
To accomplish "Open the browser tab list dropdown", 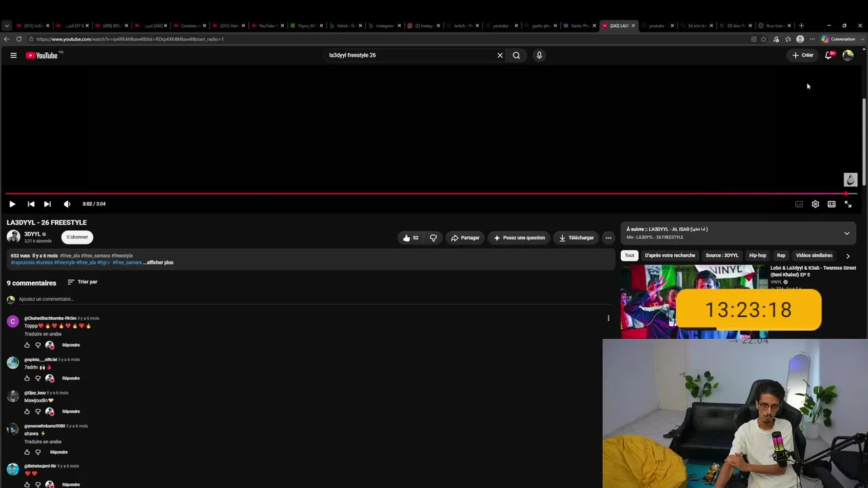I will (x=6, y=26).
